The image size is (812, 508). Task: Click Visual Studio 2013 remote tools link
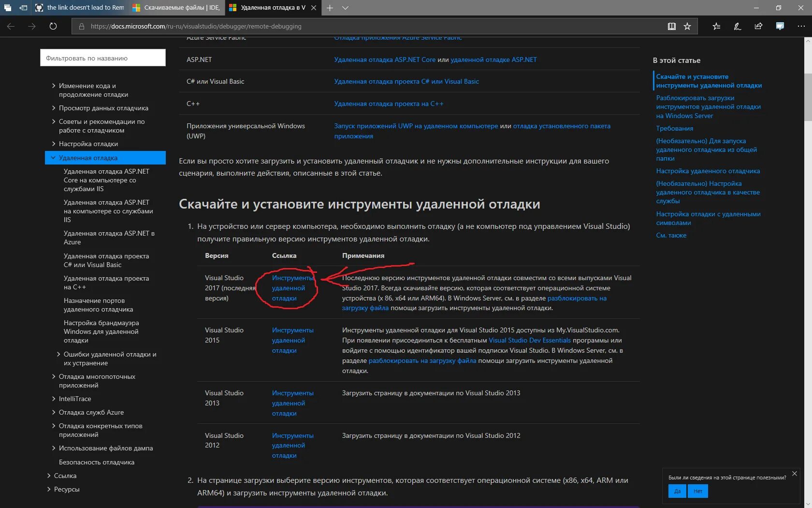[292, 403]
